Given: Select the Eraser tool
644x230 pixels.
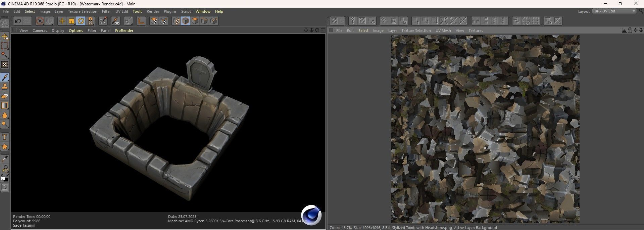Looking at the screenshot, I should point(5,96).
